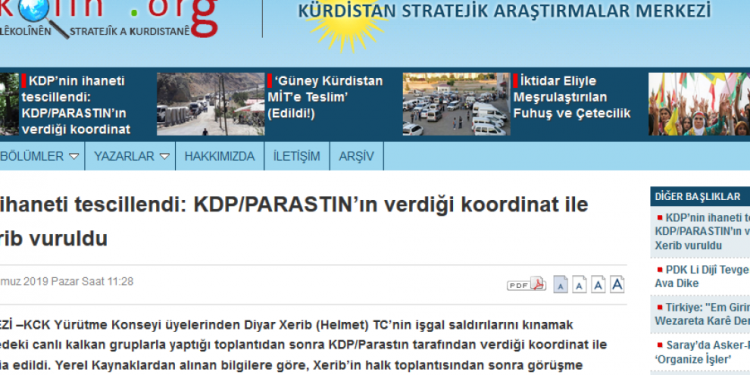Select the largest font size A icon
Image resolution: width=750 pixels, height=375 pixels.
[617, 285]
